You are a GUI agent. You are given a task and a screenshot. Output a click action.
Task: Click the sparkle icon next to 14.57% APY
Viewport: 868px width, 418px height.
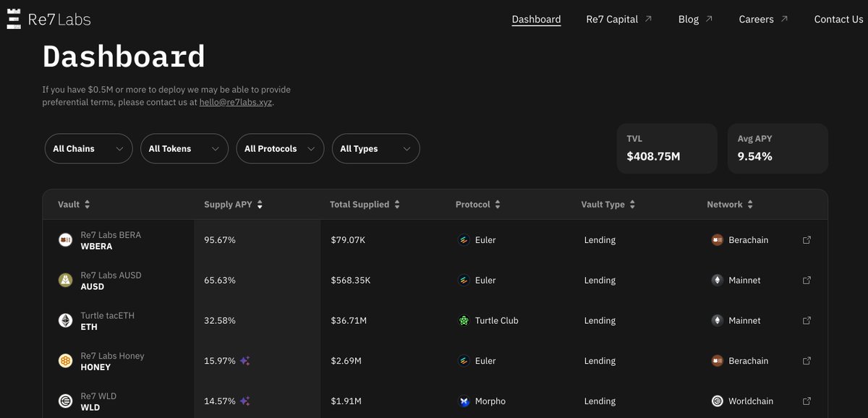(245, 401)
